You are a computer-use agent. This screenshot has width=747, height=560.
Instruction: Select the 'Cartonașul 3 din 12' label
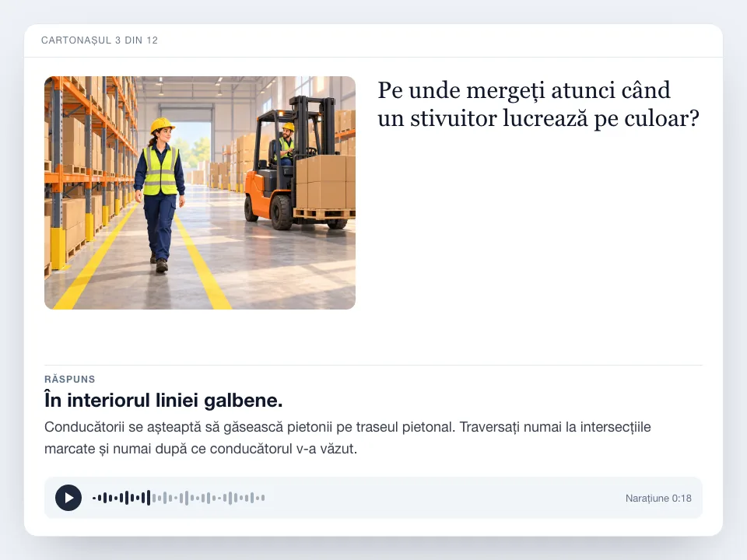(100, 40)
